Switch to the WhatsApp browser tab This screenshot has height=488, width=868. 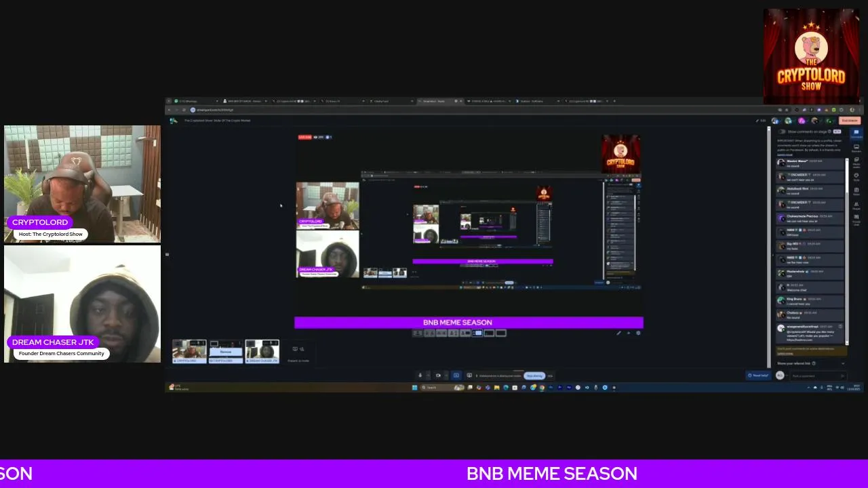point(195,101)
